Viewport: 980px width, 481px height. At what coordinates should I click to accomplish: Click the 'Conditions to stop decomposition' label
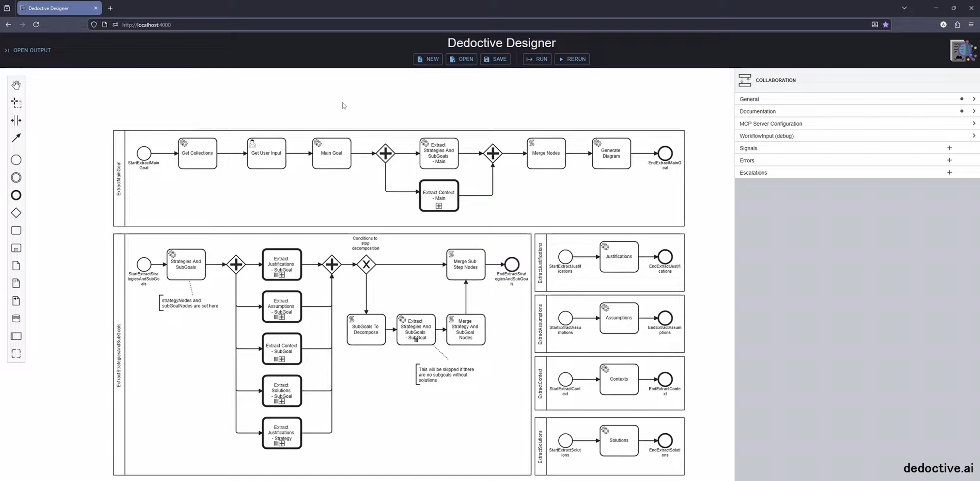click(x=365, y=243)
